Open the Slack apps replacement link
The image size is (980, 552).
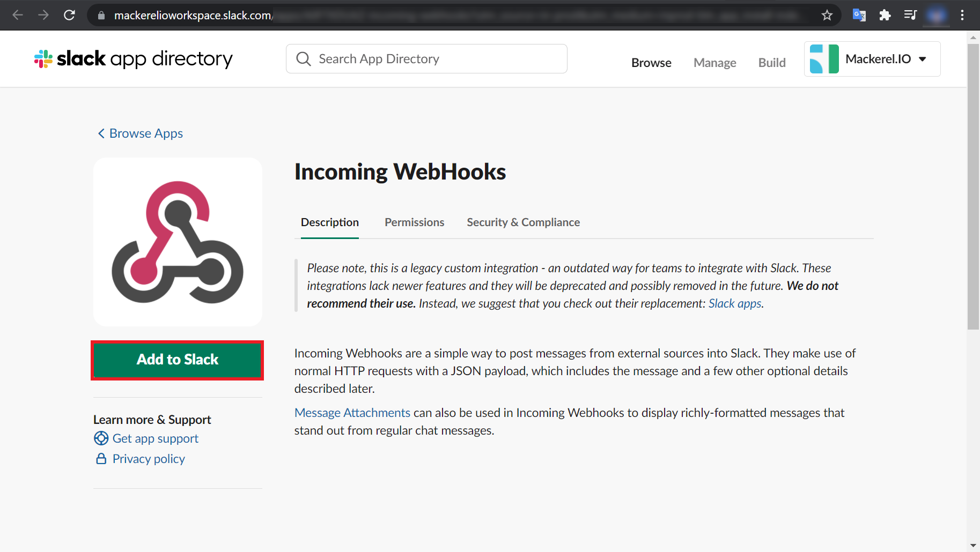click(734, 303)
